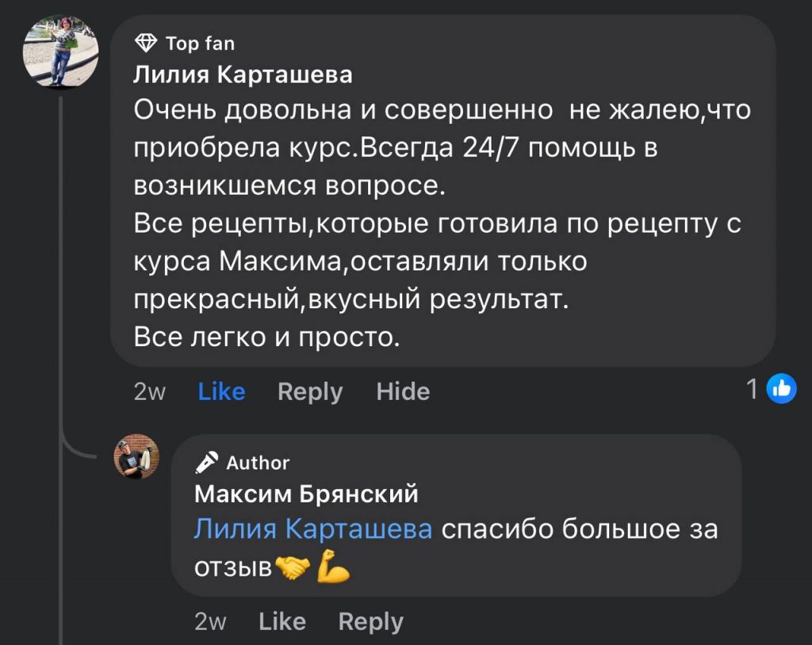Screen dimensions: 812x645
Task: Click the blue Лилия Карташева mention
Action: (x=313, y=529)
